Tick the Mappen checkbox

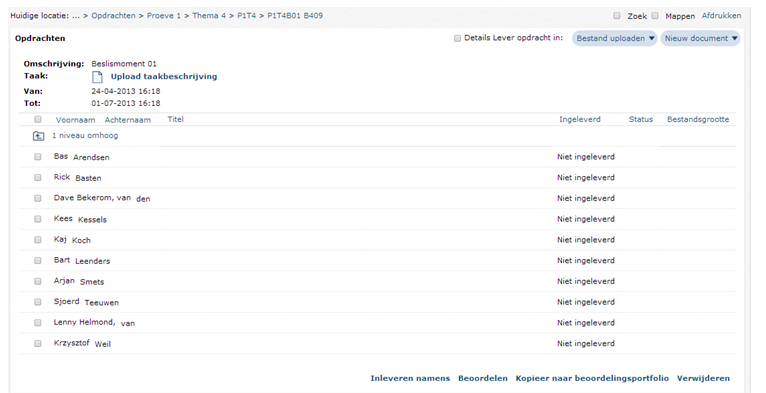point(655,16)
